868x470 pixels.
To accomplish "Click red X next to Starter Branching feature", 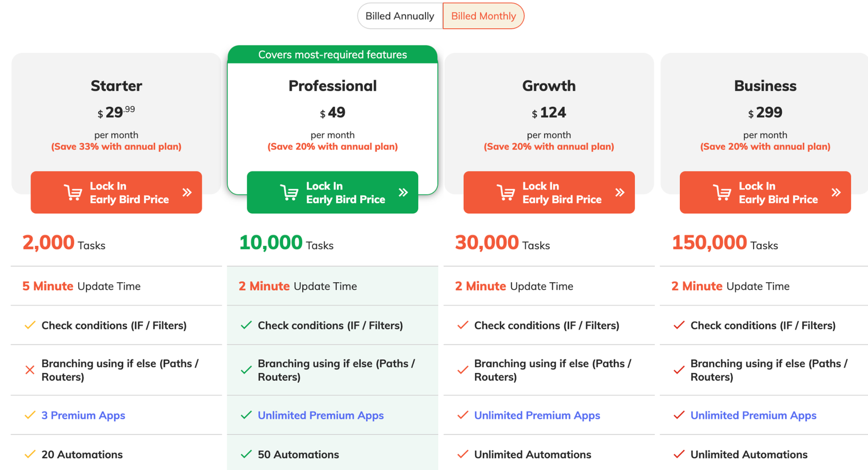I will 30,370.
